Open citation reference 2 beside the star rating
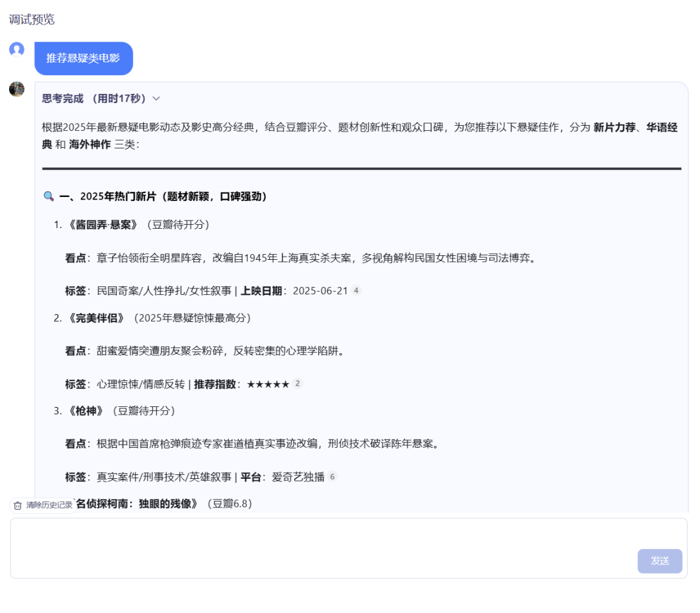This screenshot has width=700, height=613. coord(297,383)
